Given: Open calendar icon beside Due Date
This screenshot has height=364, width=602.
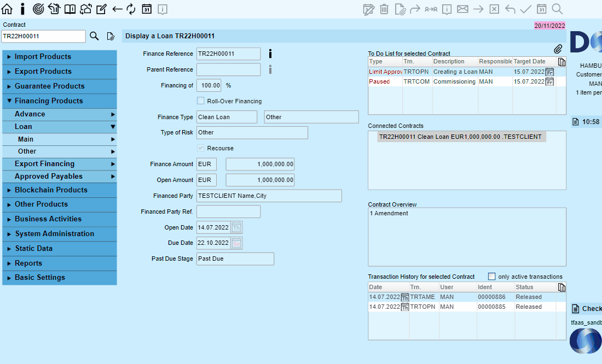Looking at the screenshot, I should click(x=236, y=243).
